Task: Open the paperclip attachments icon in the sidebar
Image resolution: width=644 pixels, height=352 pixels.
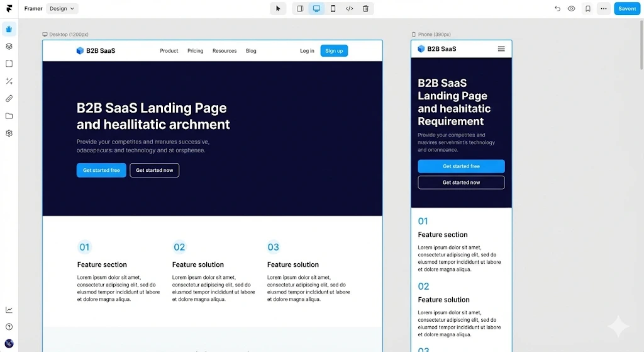Action: (9, 98)
